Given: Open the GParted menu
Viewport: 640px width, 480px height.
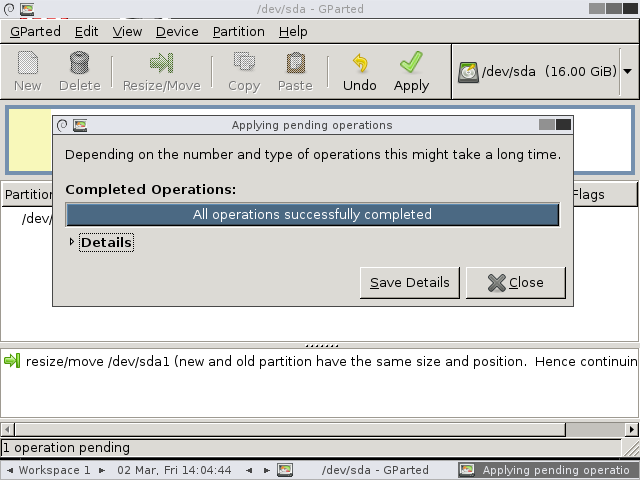Looking at the screenshot, I should pyautogui.click(x=35, y=31).
